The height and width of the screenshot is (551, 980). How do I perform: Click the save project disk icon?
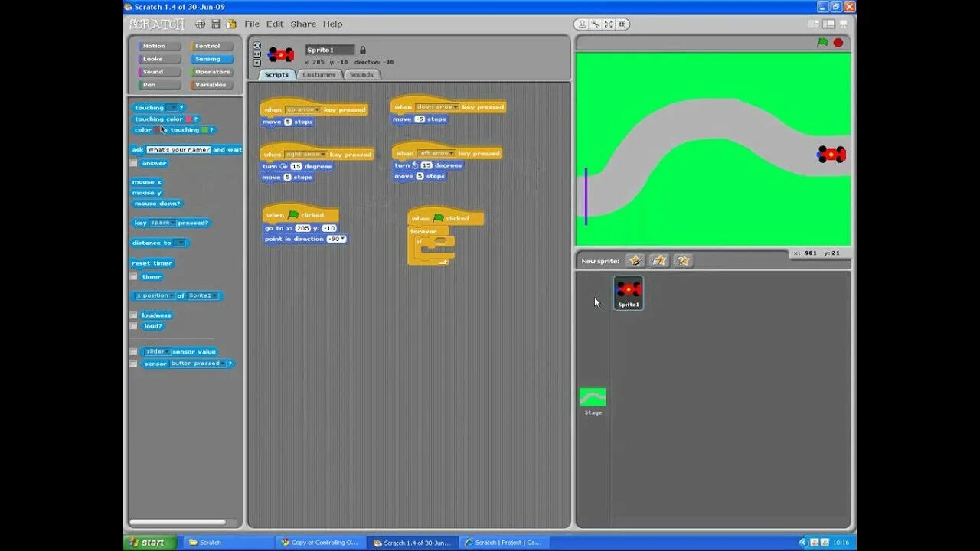(x=216, y=24)
